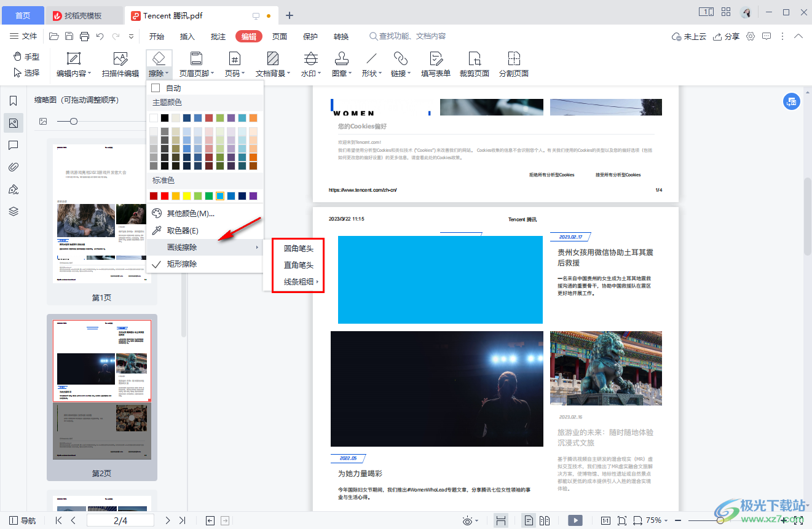Image resolution: width=812 pixels, height=529 pixels.
Task: Toggle two-page view mode
Action: tap(545, 520)
